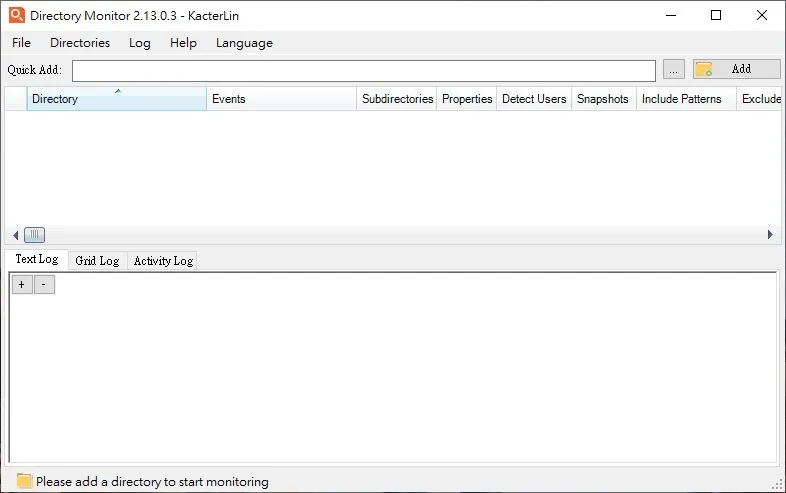Click the '-' button in the text log
This screenshot has width=786, height=493.
44,284
